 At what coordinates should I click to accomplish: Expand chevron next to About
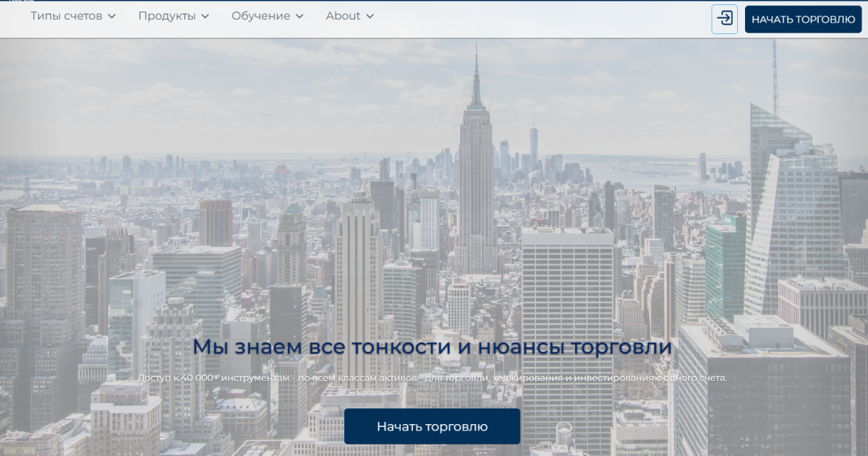[x=370, y=17]
